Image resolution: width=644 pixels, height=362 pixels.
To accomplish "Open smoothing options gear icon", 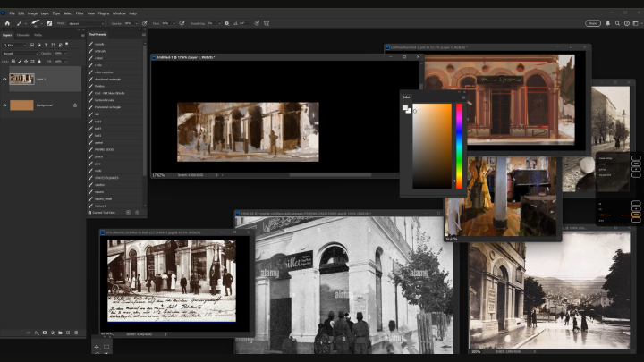I will tap(227, 23).
